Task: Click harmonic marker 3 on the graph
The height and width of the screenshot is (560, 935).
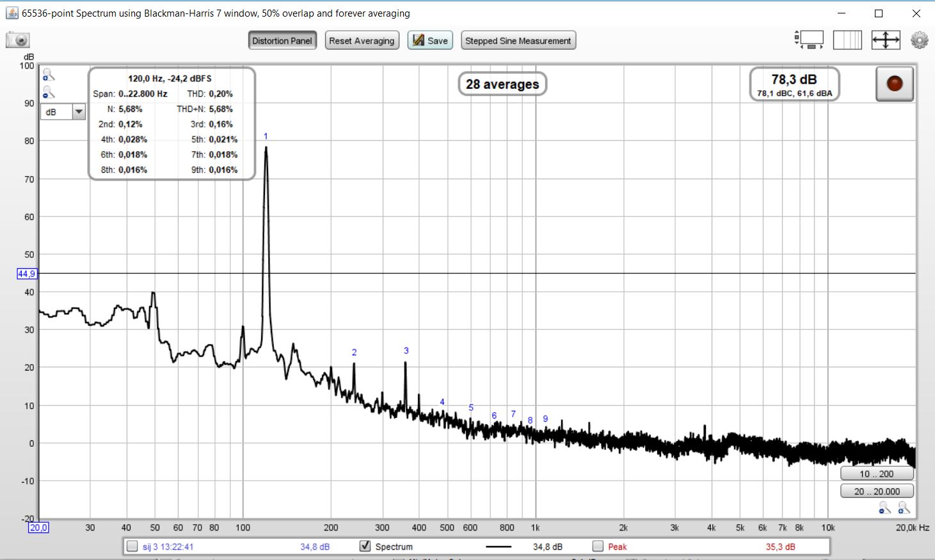Action: coord(406,351)
